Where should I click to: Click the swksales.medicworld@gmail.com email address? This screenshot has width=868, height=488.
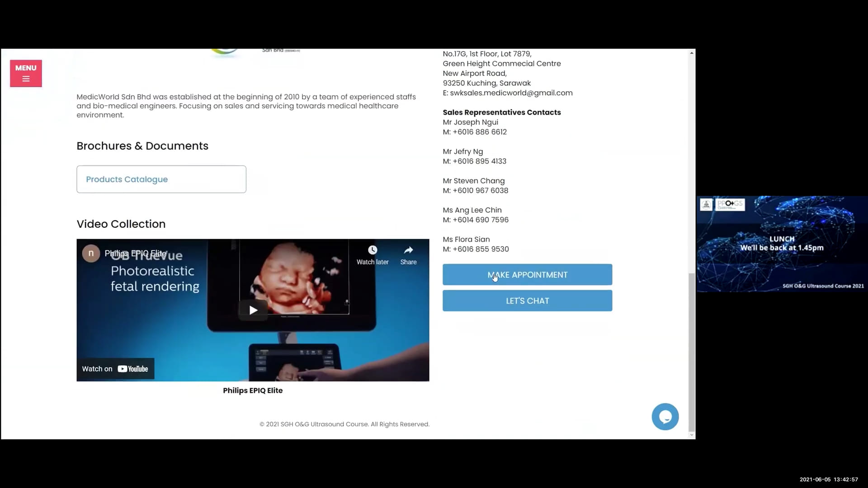(x=511, y=93)
